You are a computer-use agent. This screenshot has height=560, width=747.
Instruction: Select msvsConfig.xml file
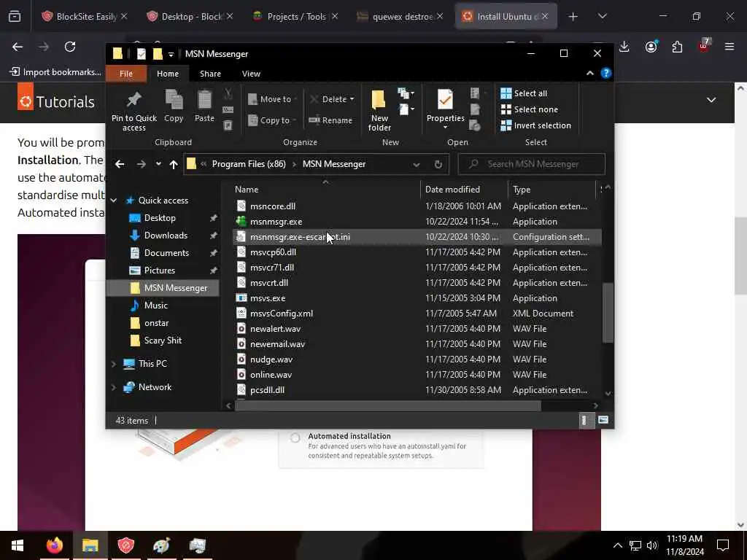point(281,314)
